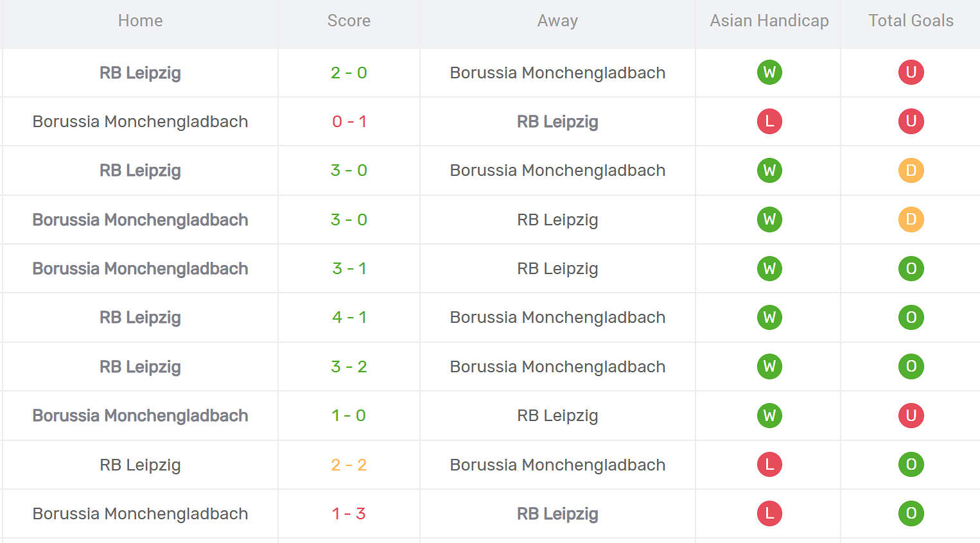Click the Score column header
The height and width of the screenshot is (543, 980).
pos(349,21)
